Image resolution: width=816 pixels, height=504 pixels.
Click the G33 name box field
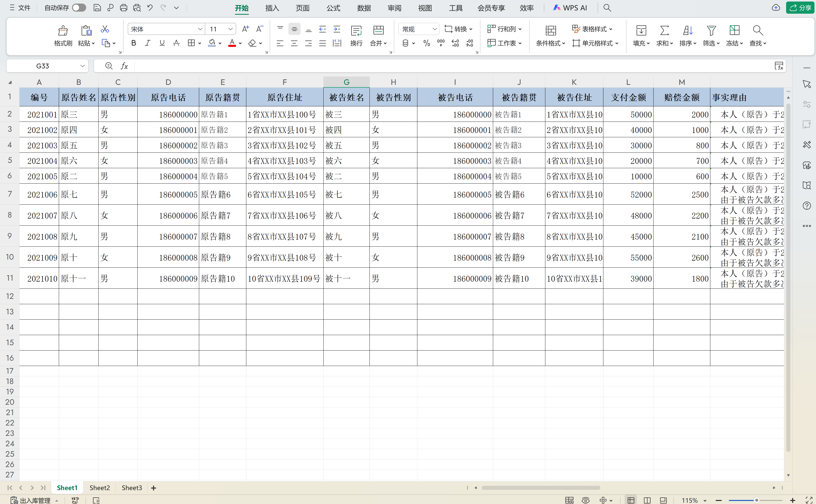click(x=43, y=66)
